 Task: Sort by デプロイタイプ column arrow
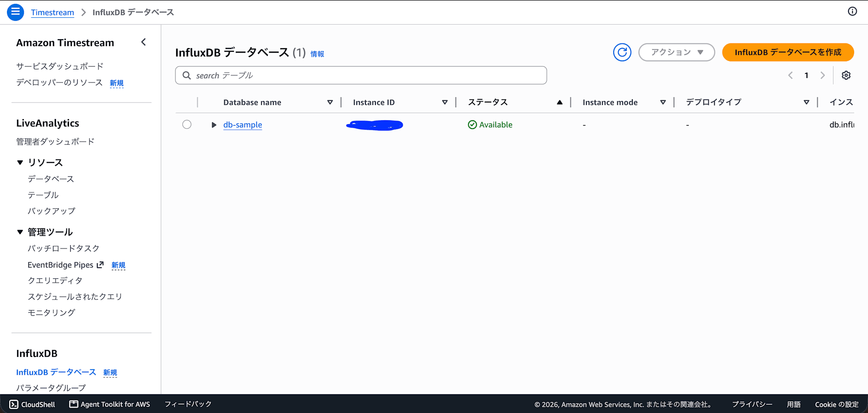(806, 102)
